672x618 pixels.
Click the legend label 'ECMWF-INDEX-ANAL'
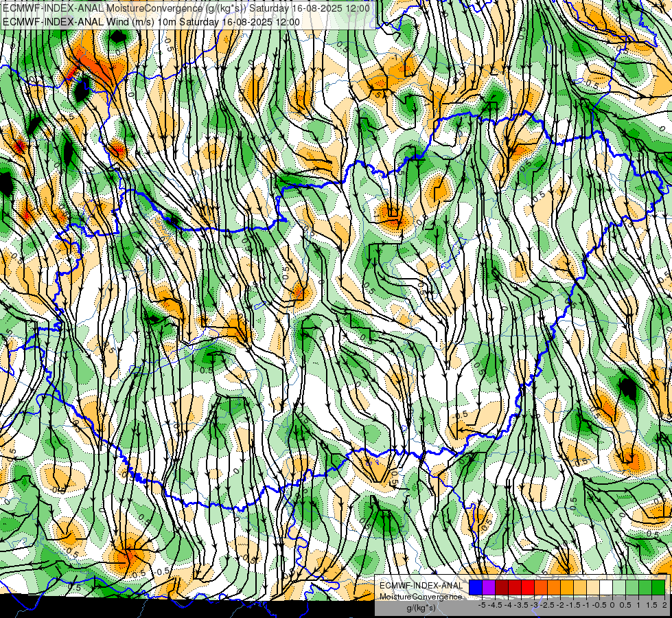[421, 586]
